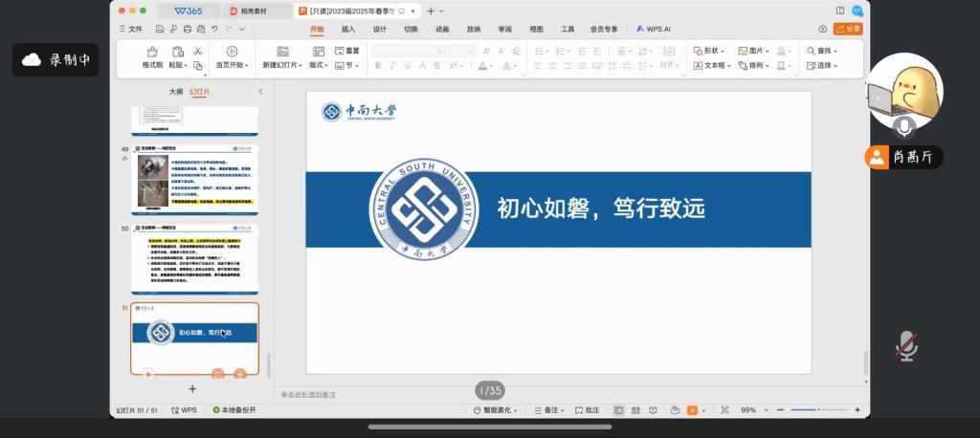Click the Reset (重置) slide button
The image size is (980, 438).
[x=346, y=51]
